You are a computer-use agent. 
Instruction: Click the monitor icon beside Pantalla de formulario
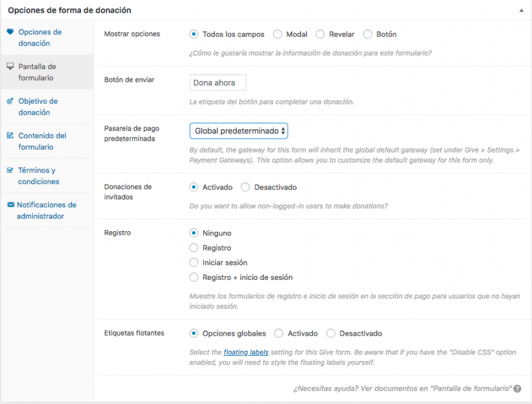(10, 66)
